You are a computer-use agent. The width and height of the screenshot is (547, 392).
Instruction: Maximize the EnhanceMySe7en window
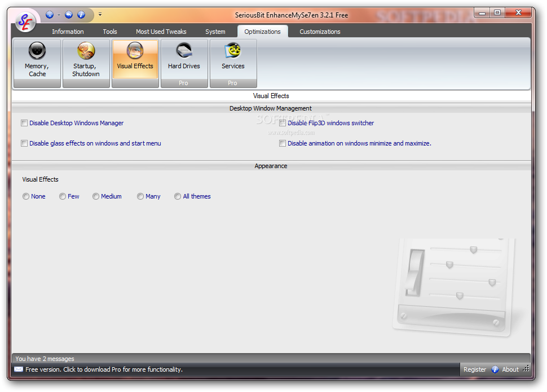tap(497, 13)
